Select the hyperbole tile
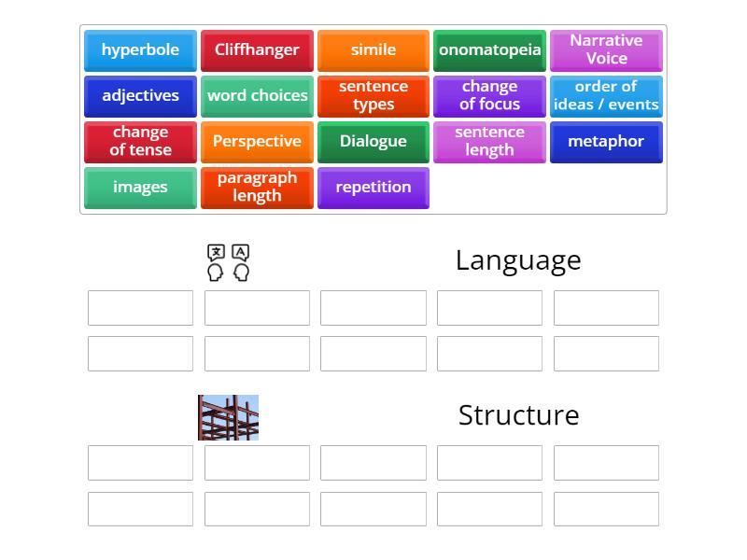The height and width of the screenshot is (560, 747). (x=140, y=50)
